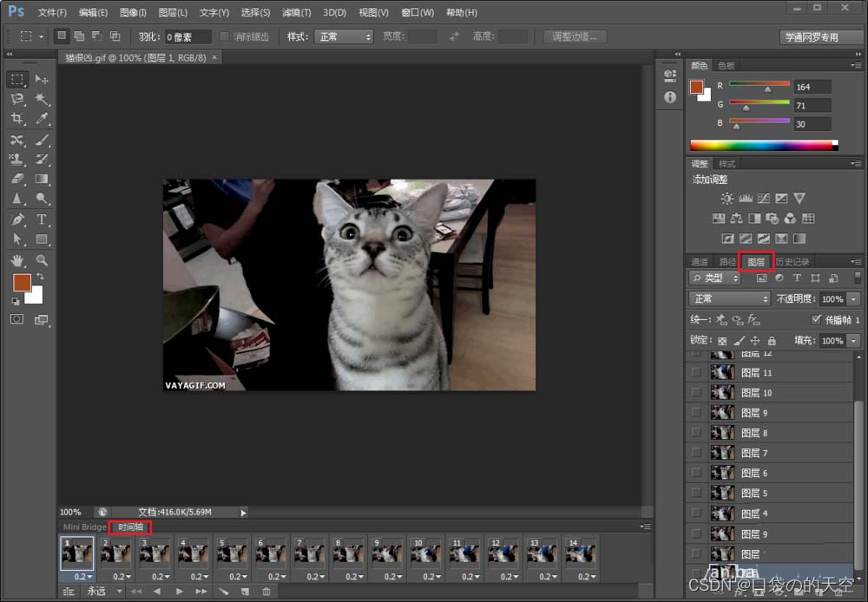Delete selected frame with trash icon
This screenshot has height=602, width=868.
click(x=266, y=592)
